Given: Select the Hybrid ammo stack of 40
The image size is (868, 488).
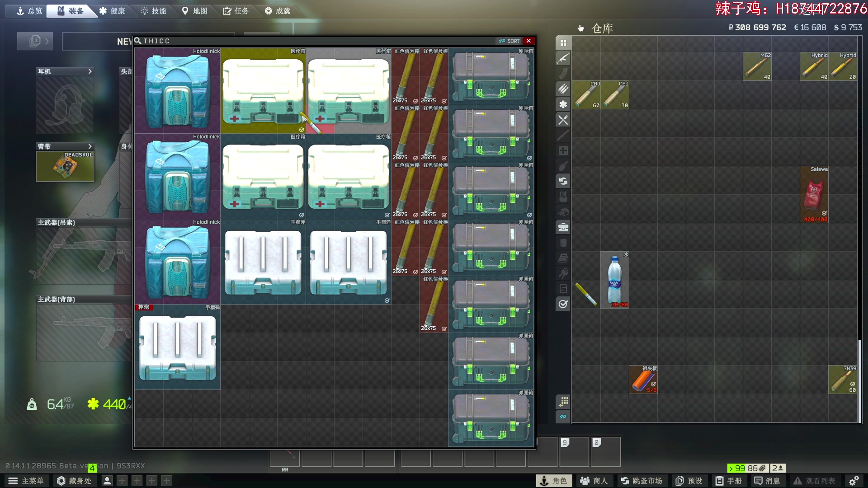Looking at the screenshot, I should (x=814, y=66).
